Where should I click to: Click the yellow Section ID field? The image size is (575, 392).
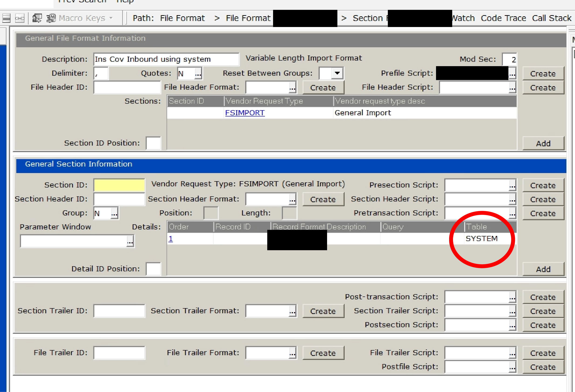pyautogui.click(x=119, y=185)
